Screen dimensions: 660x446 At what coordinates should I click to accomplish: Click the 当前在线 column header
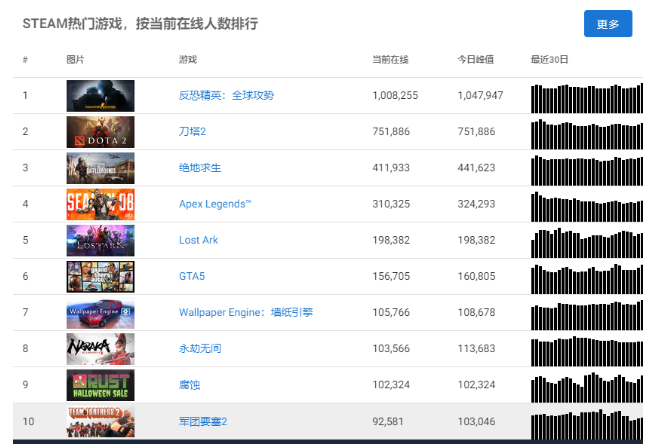click(x=390, y=60)
